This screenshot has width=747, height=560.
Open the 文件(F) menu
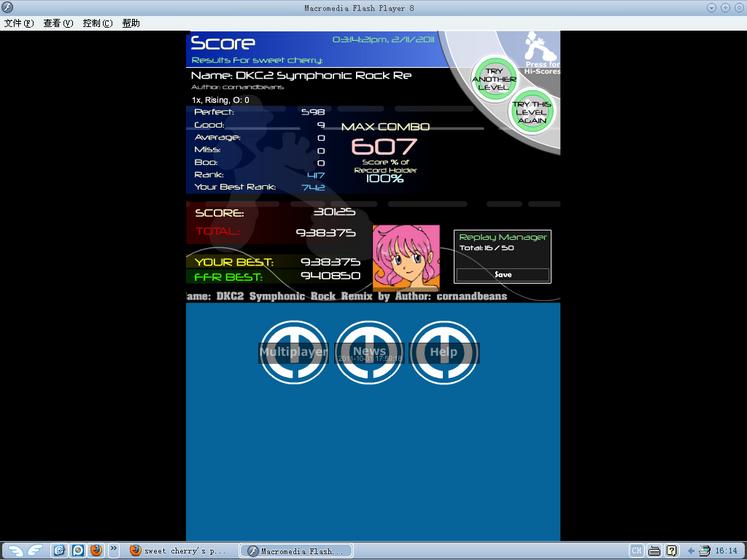tap(19, 23)
